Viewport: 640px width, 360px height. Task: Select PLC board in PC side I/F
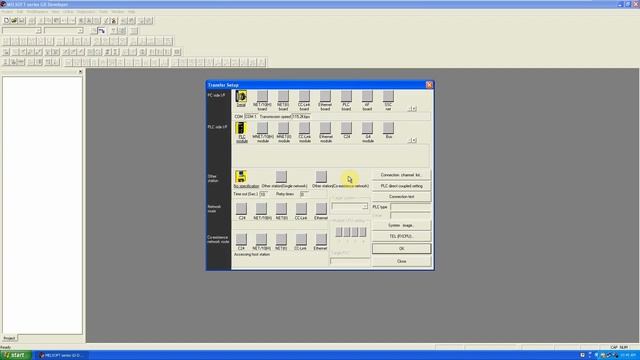click(x=346, y=97)
